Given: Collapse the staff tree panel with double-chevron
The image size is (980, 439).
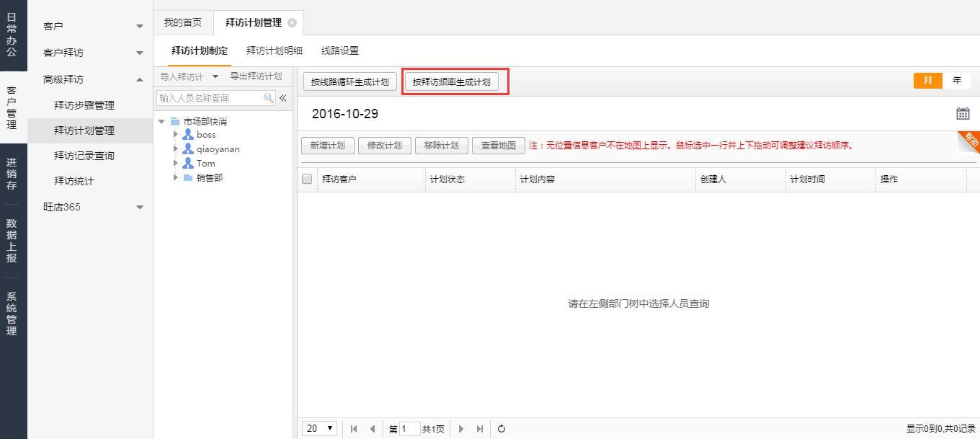Looking at the screenshot, I should (283, 98).
